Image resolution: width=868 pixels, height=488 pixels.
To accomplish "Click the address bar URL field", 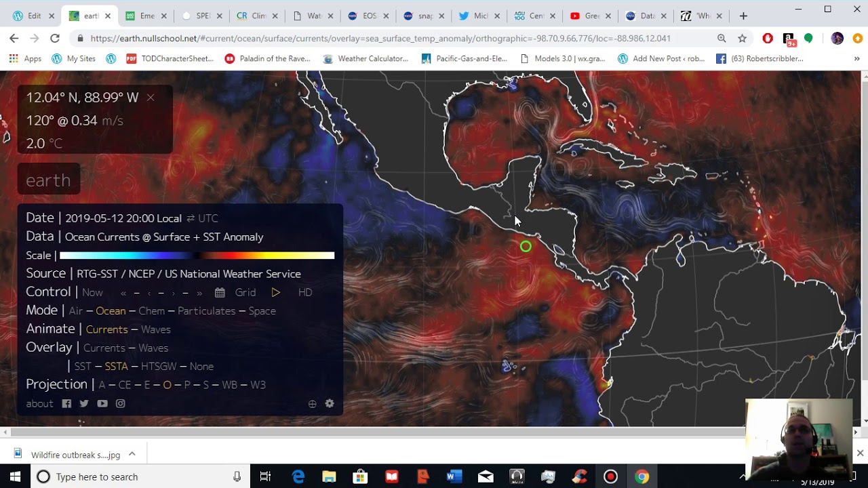I will 380,39.
